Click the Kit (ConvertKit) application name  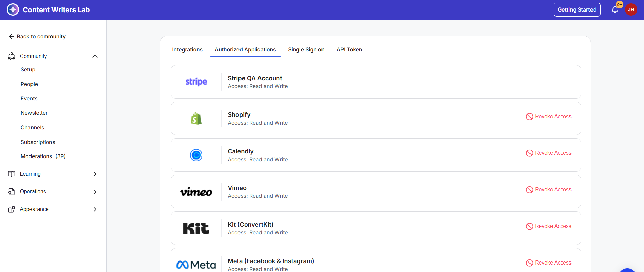coord(251,225)
